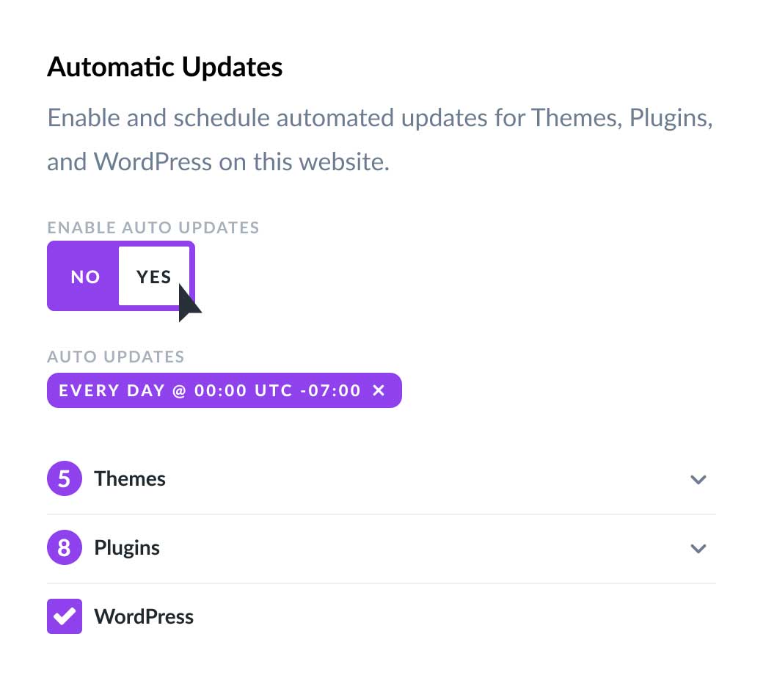The image size is (763, 700).
Task: Disable auto updates by selecting NO
Action: click(x=85, y=277)
